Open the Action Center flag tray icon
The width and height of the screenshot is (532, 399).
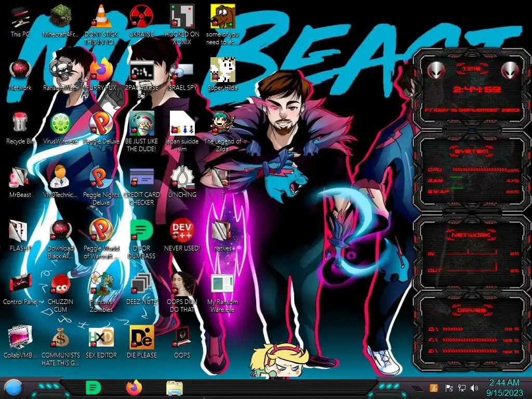coord(449,388)
